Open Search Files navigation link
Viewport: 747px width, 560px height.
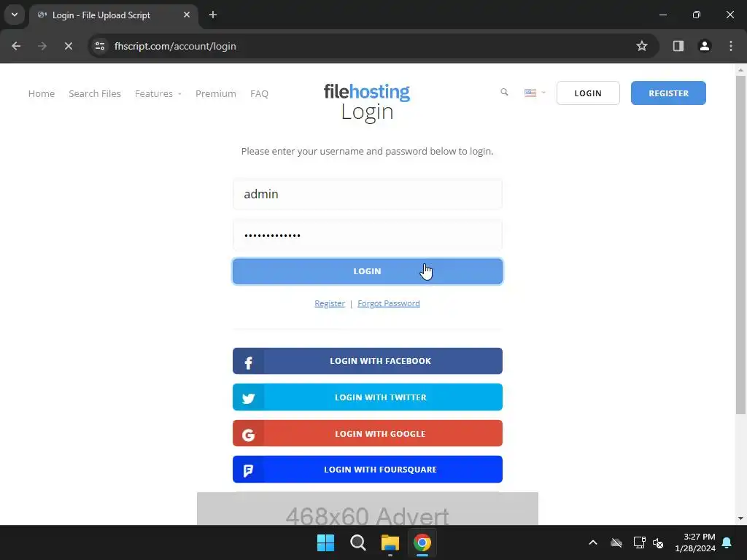pos(95,94)
